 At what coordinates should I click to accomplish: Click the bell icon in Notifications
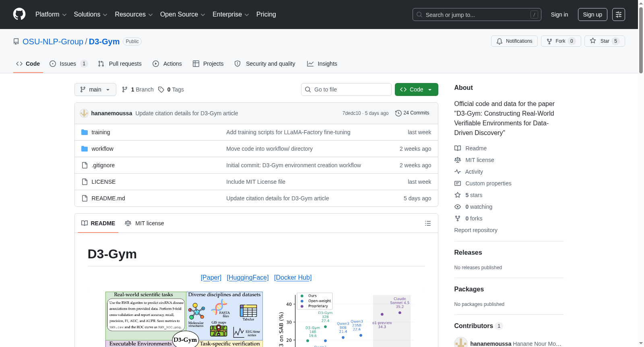coord(500,41)
